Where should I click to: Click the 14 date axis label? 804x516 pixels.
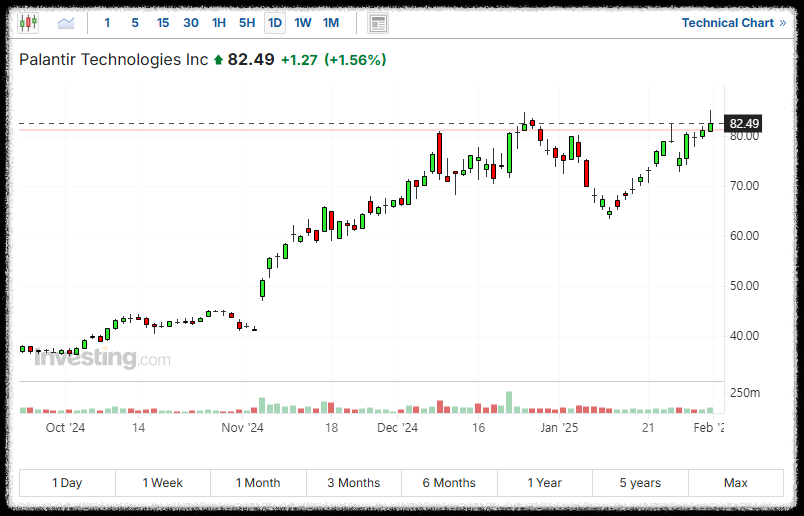[138, 428]
